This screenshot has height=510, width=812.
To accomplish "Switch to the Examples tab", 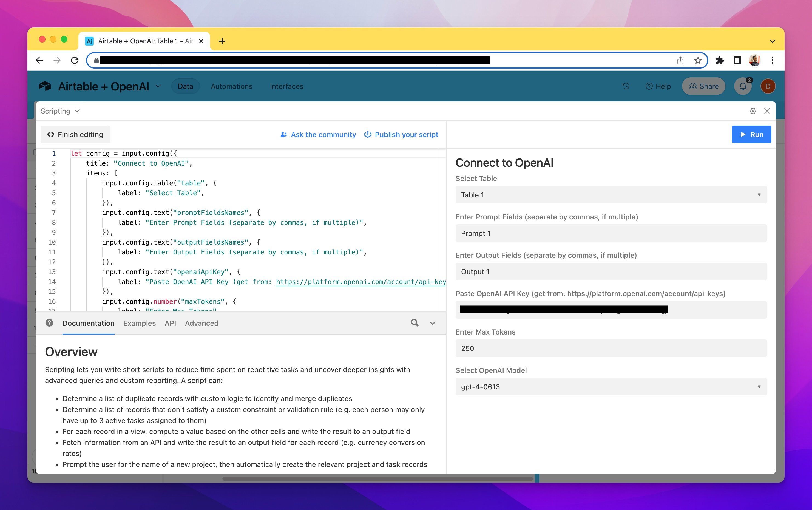I will (139, 323).
